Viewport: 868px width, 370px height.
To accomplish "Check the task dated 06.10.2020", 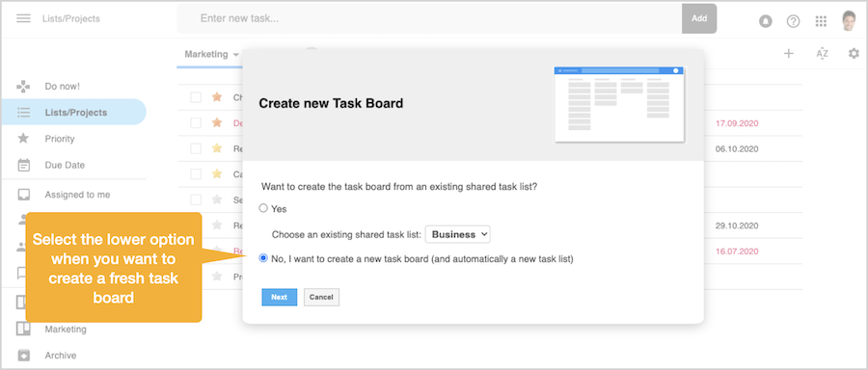I will (x=196, y=148).
